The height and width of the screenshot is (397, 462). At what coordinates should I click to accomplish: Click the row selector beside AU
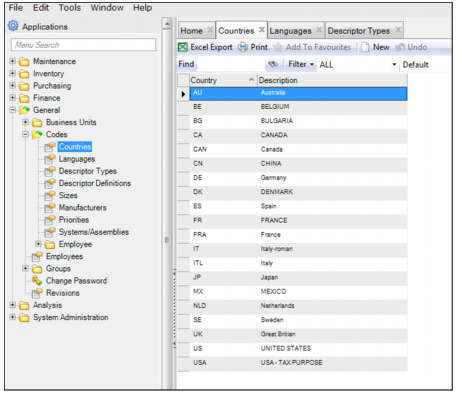[183, 94]
